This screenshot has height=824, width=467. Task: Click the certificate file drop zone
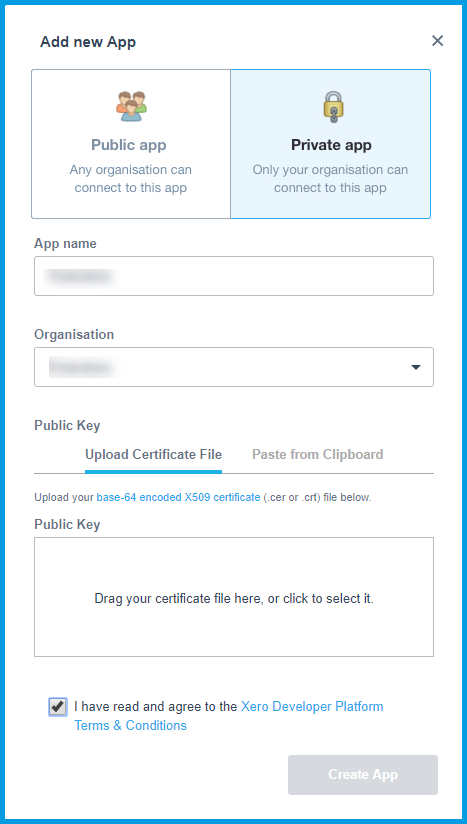coord(234,597)
